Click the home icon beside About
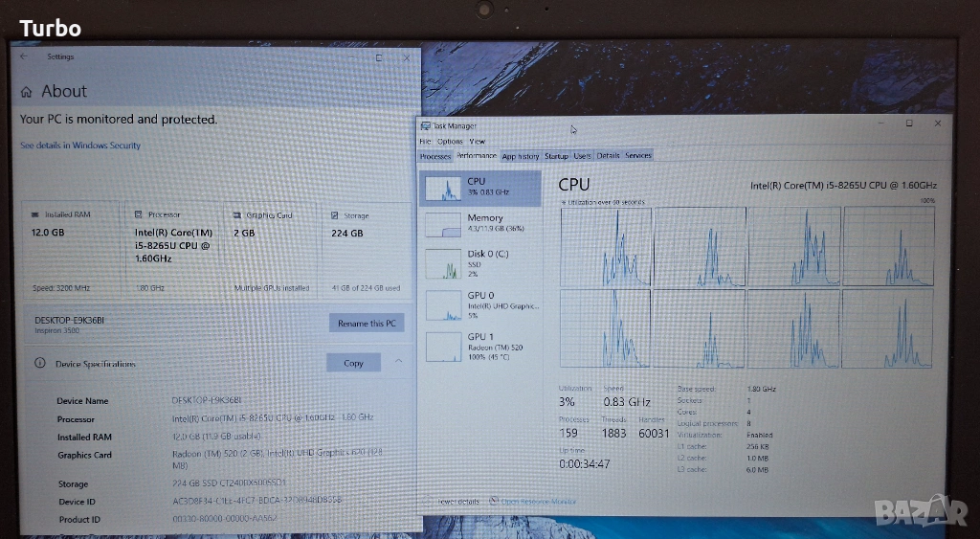Image resolution: width=980 pixels, height=539 pixels. pyautogui.click(x=27, y=92)
